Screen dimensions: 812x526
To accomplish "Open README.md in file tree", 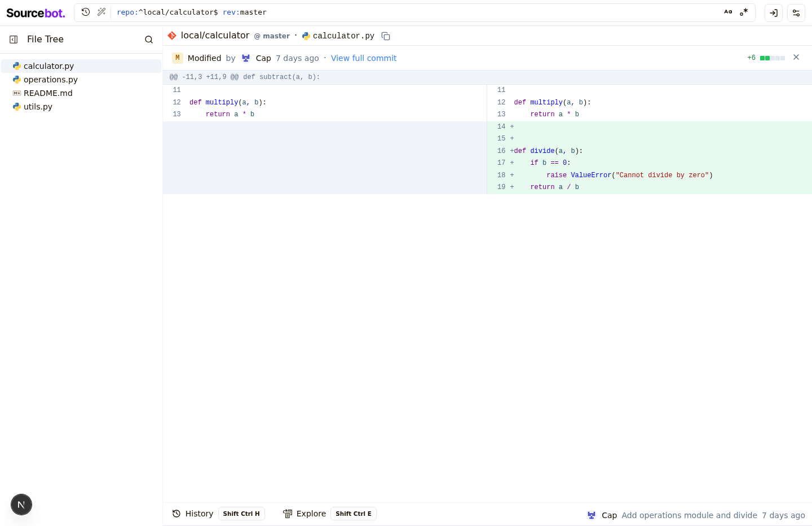I will click(81, 93).
